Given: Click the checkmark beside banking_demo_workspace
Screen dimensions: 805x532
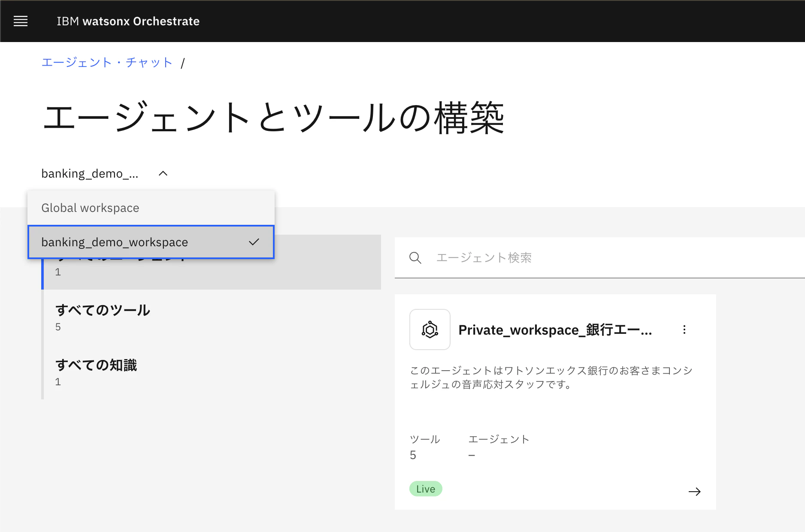Looking at the screenshot, I should (254, 242).
